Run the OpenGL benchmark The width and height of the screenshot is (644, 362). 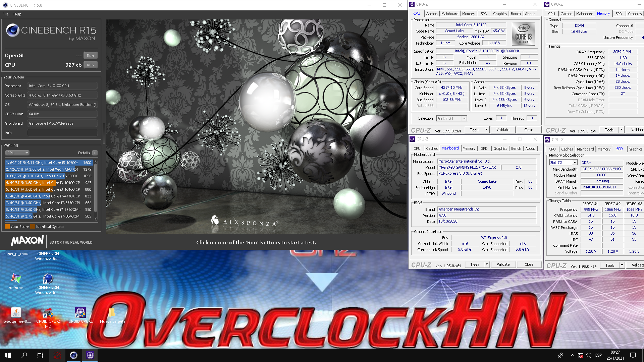click(x=90, y=56)
